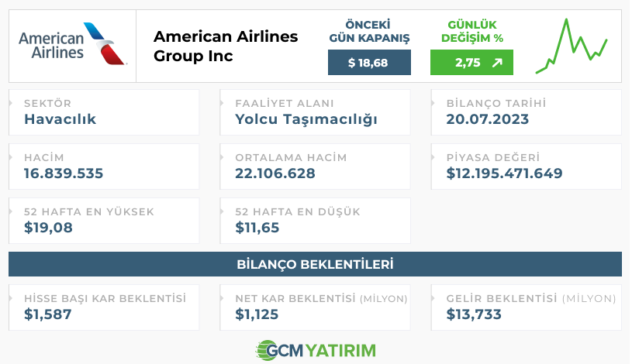Click the green price trend sparkline chart
The image size is (632, 364).
572,46
